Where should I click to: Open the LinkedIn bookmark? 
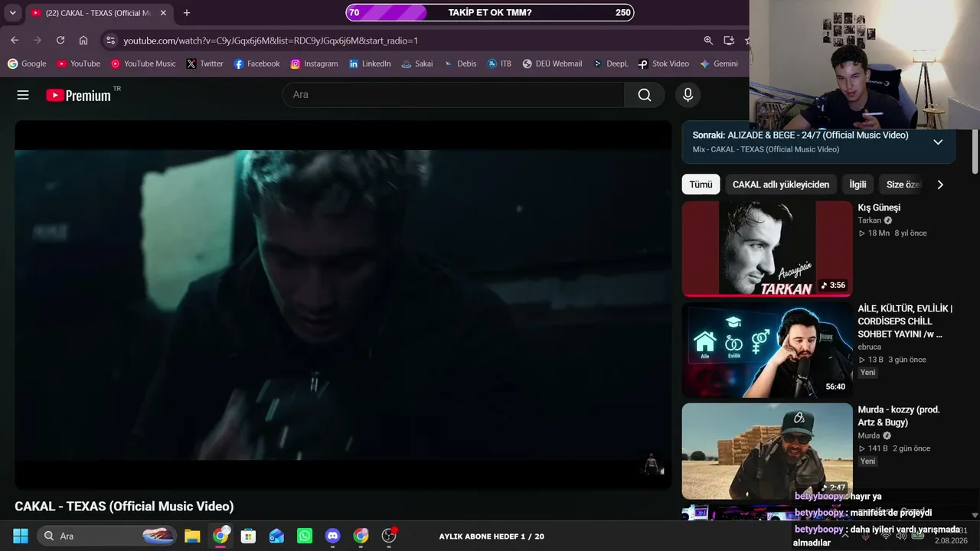click(370, 64)
